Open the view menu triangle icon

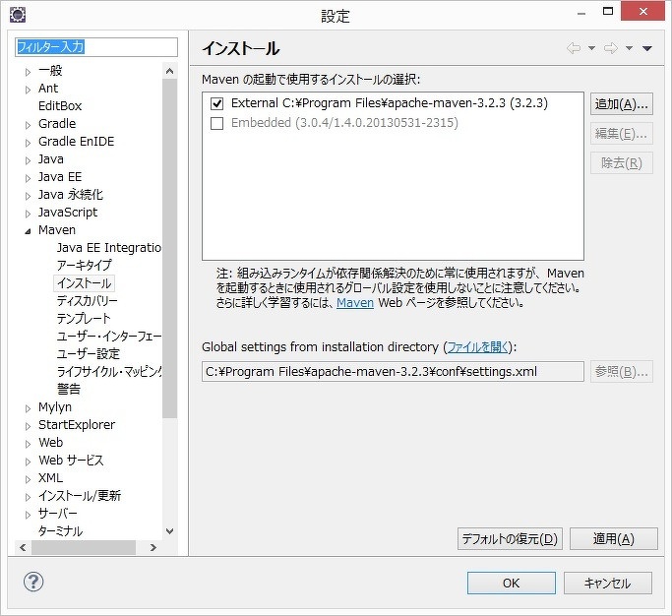pos(646,48)
